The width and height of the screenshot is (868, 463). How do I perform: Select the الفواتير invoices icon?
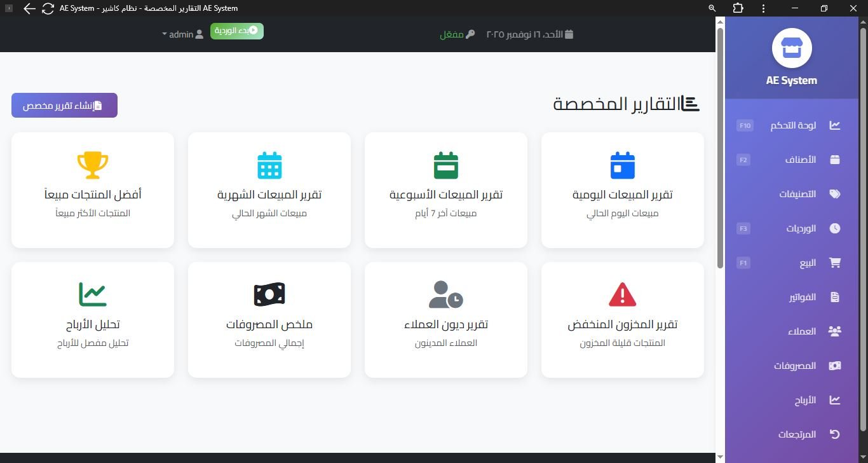tap(835, 297)
